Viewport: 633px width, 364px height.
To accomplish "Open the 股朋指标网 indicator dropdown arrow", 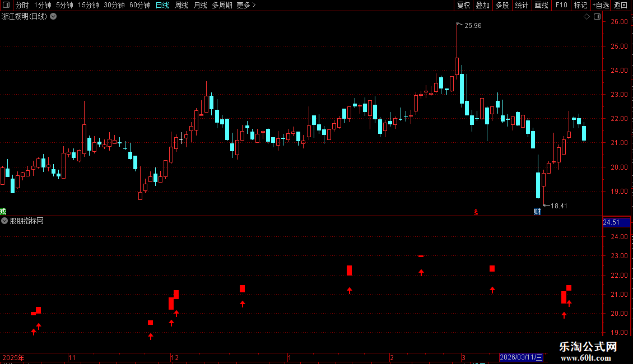I will pos(4,221).
